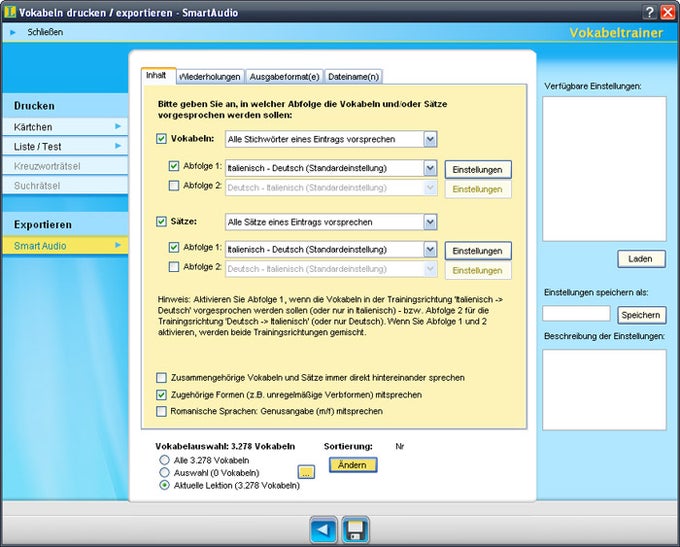Click the Laden button

[641, 259]
